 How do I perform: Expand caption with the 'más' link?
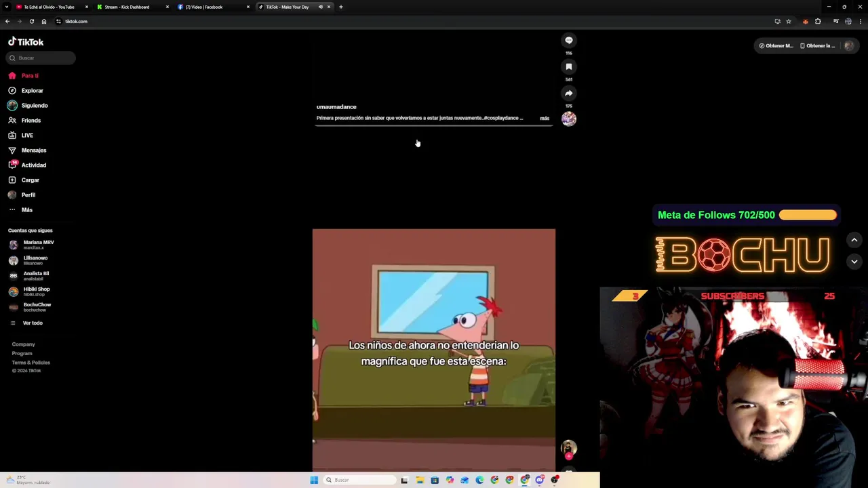point(545,118)
